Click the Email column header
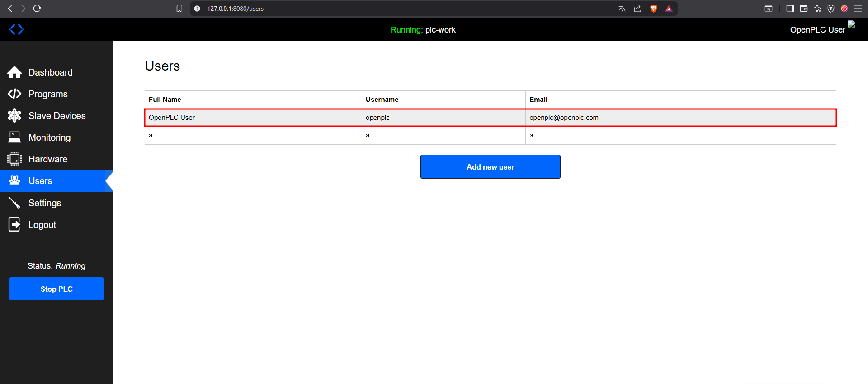This screenshot has height=384, width=868. [x=681, y=100]
